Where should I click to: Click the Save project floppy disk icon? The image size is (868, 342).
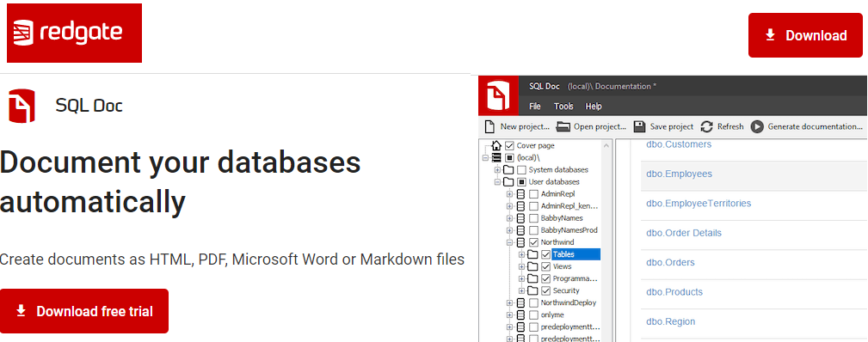click(x=639, y=126)
